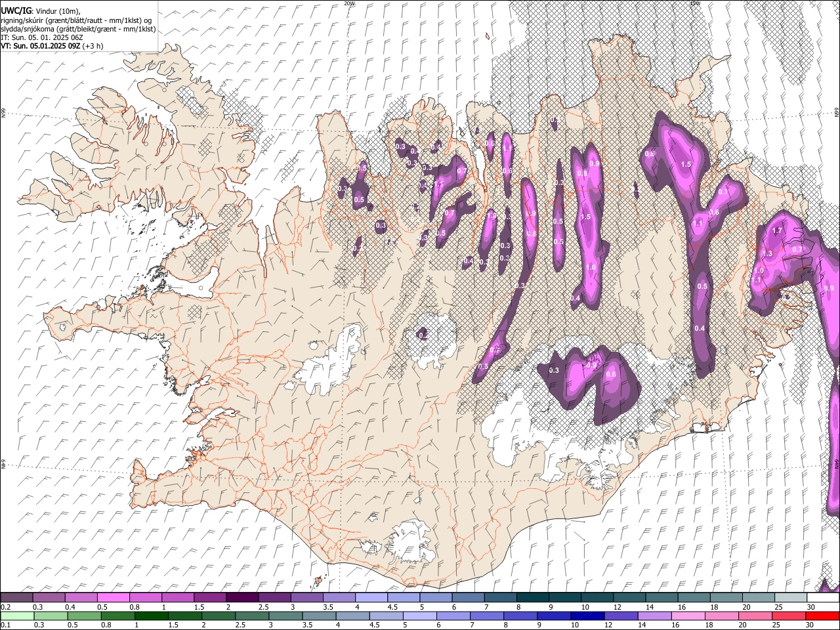
Task: Click the bright pink 0.5–0.8 swatch on the upper legend
Action: [x=113, y=598]
